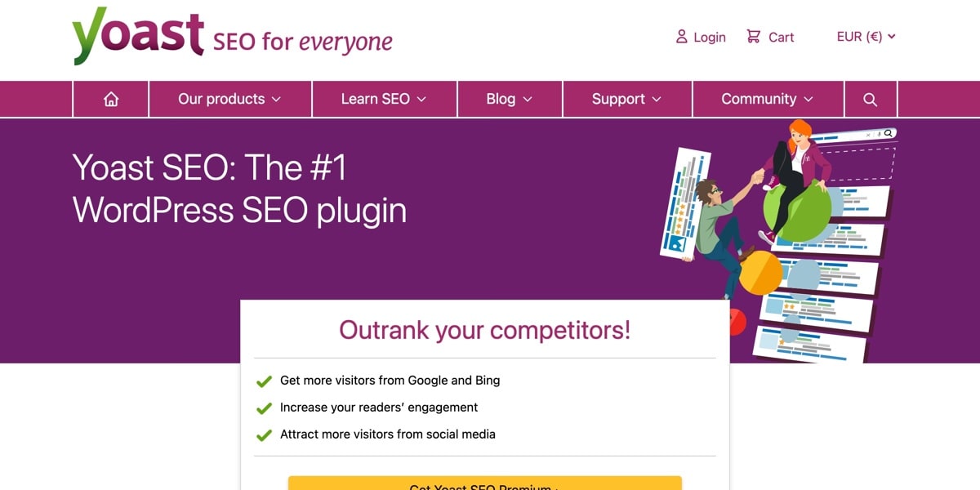Viewport: 980px width, 490px height.
Task: Click checkmark beside social media visitors
Action: (x=264, y=435)
